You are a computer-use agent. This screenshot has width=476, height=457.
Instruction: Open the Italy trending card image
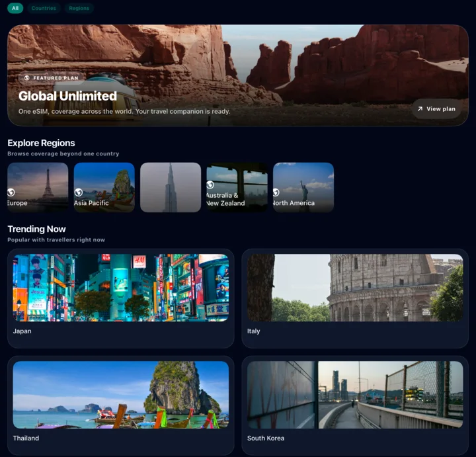click(355, 288)
